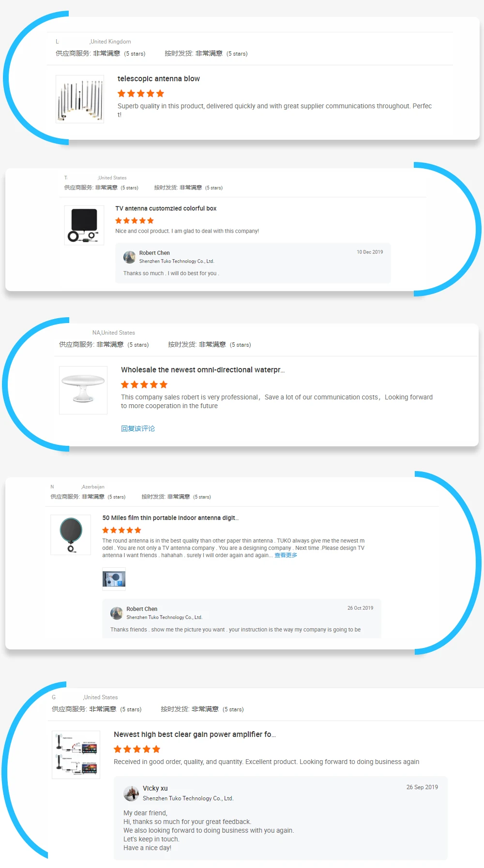View the customer's attached review photo
Viewport: 484px width, 868px height.
pos(114,579)
